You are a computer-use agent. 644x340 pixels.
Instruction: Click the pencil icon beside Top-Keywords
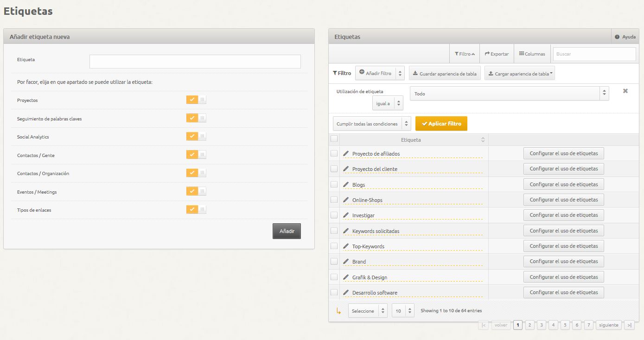[x=346, y=246]
